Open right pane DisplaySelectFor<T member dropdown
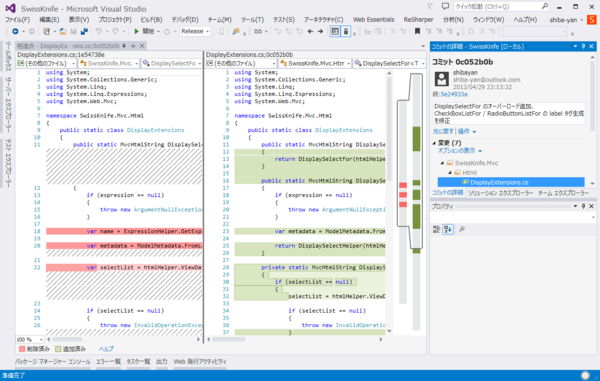This screenshot has width=600, height=381. coord(390,64)
